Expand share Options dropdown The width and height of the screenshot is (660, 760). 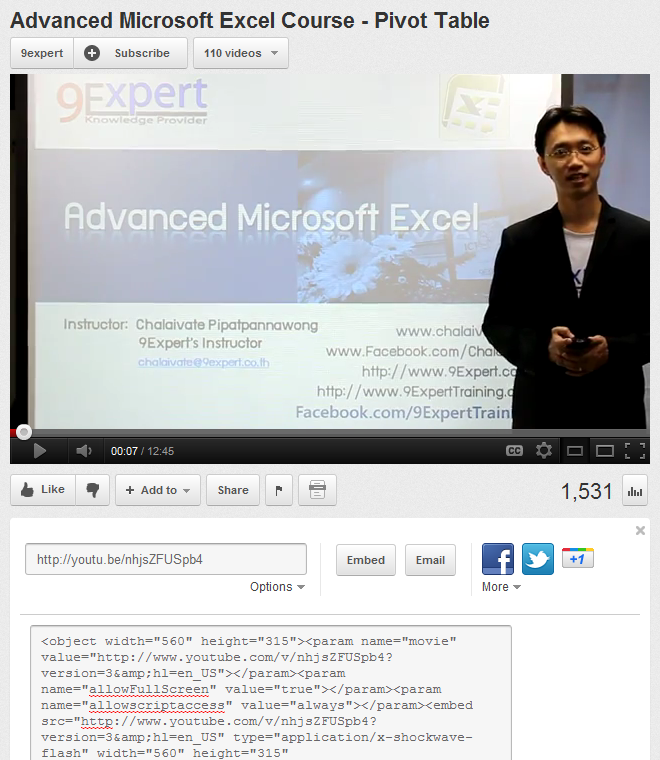tap(277, 586)
